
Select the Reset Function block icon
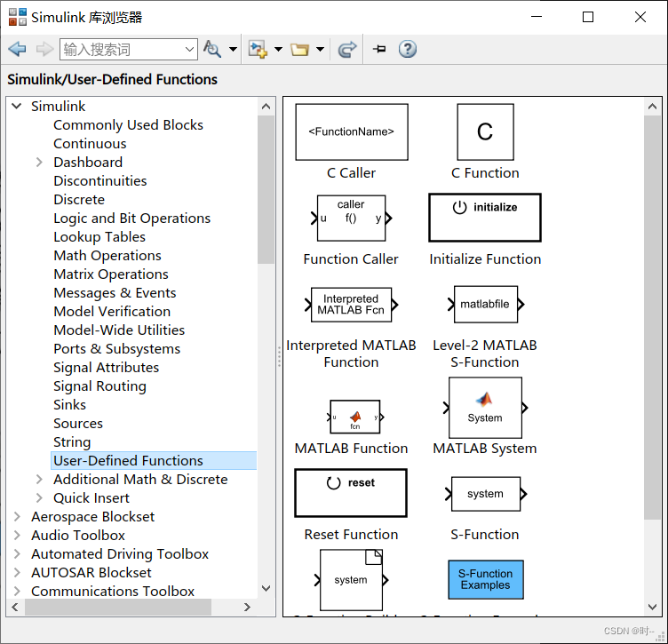[351, 493]
